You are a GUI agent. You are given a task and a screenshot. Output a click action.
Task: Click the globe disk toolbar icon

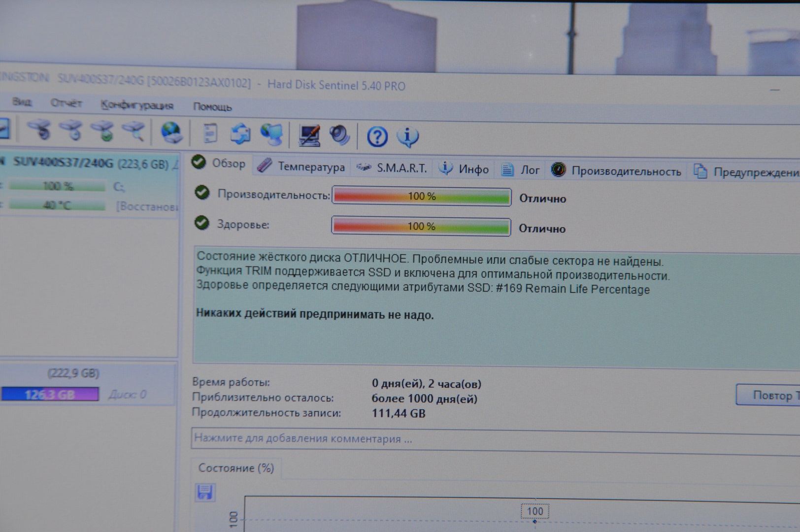click(171, 132)
